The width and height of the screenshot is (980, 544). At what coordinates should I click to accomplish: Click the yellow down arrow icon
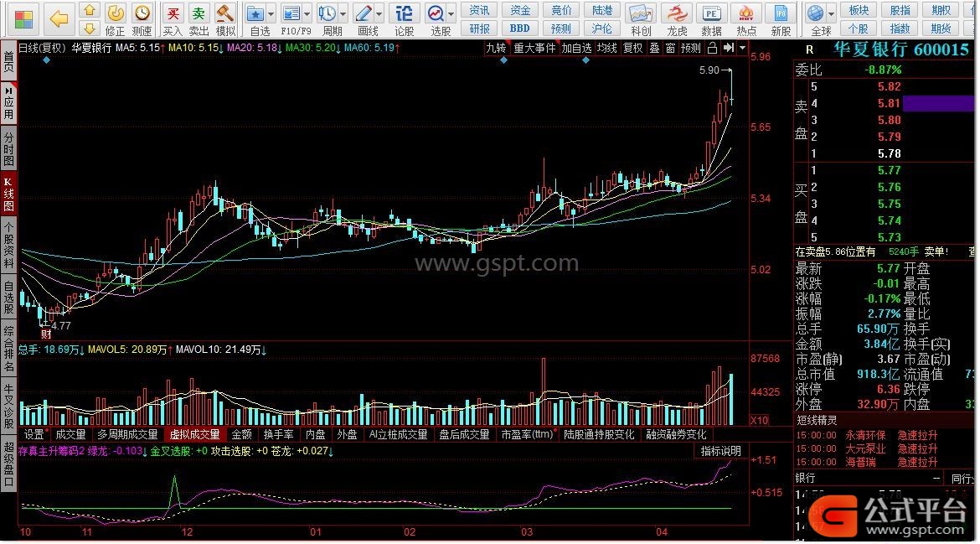(x=90, y=28)
